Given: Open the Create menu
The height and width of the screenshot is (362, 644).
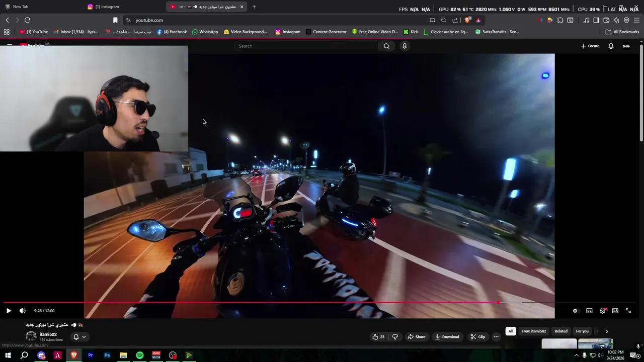Looking at the screenshot, I should click(590, 46).
